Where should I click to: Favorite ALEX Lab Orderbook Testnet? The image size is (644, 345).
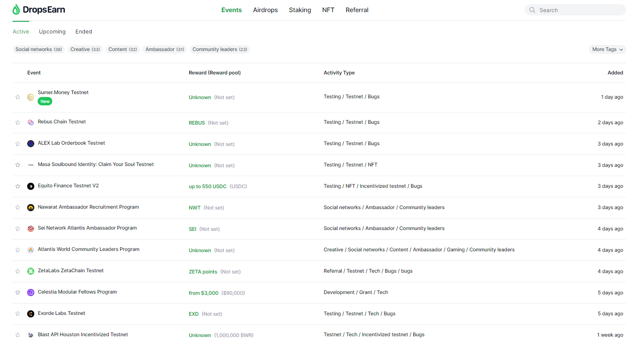click(x=18, y=144)
